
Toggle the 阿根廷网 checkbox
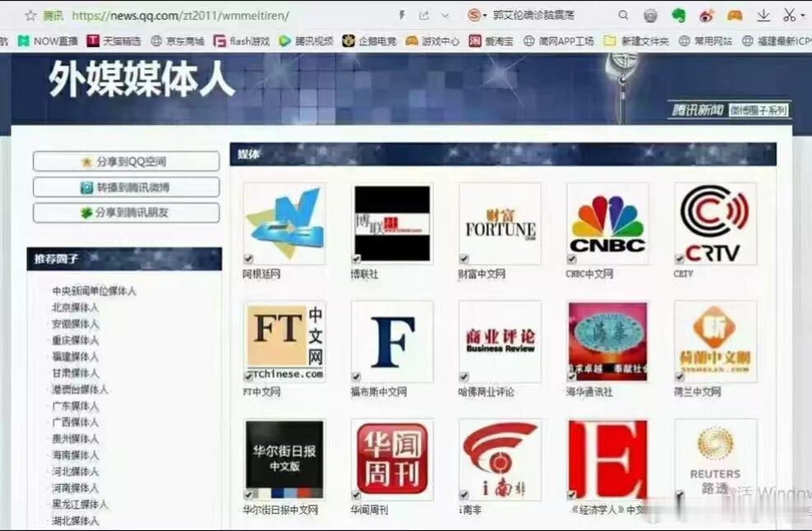coord(248,258)
